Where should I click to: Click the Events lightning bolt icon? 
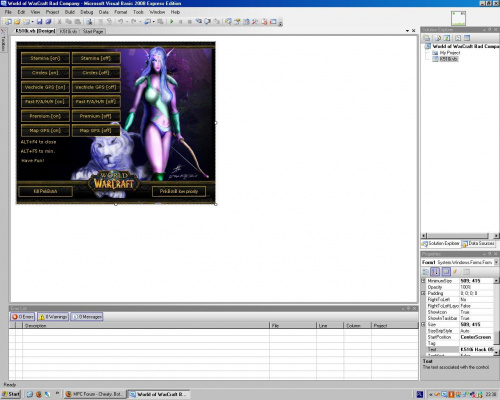tap(455, 272)
